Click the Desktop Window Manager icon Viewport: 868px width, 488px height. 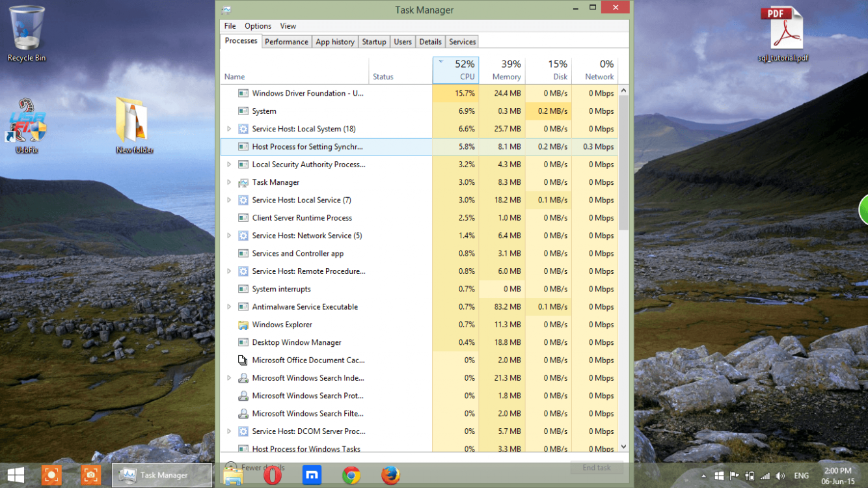click(x=243, y=342)
